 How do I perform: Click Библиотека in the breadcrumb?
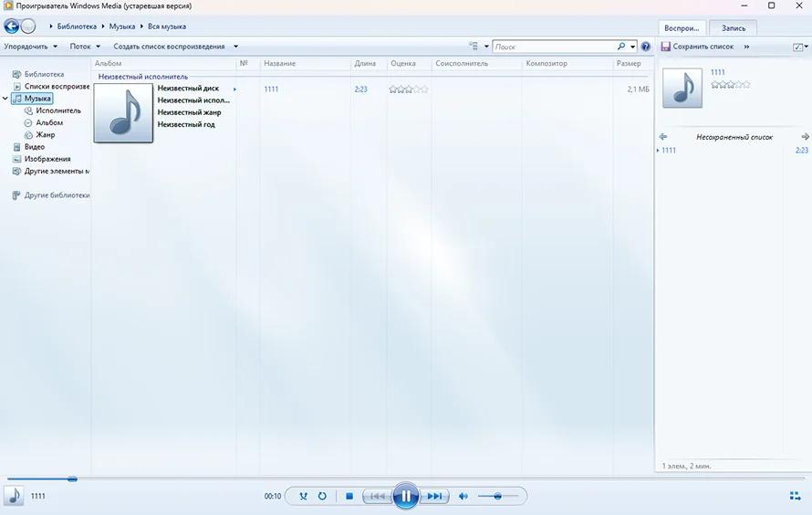[77, 26]
